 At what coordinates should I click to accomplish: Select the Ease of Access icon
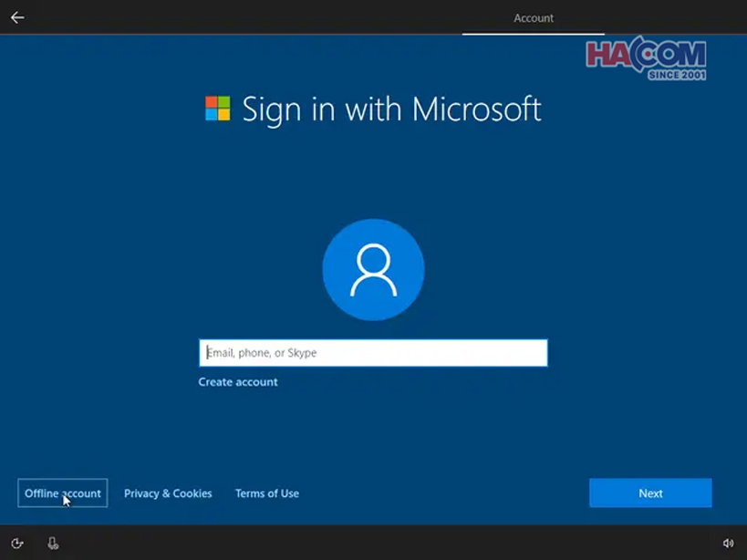[19, 542]
